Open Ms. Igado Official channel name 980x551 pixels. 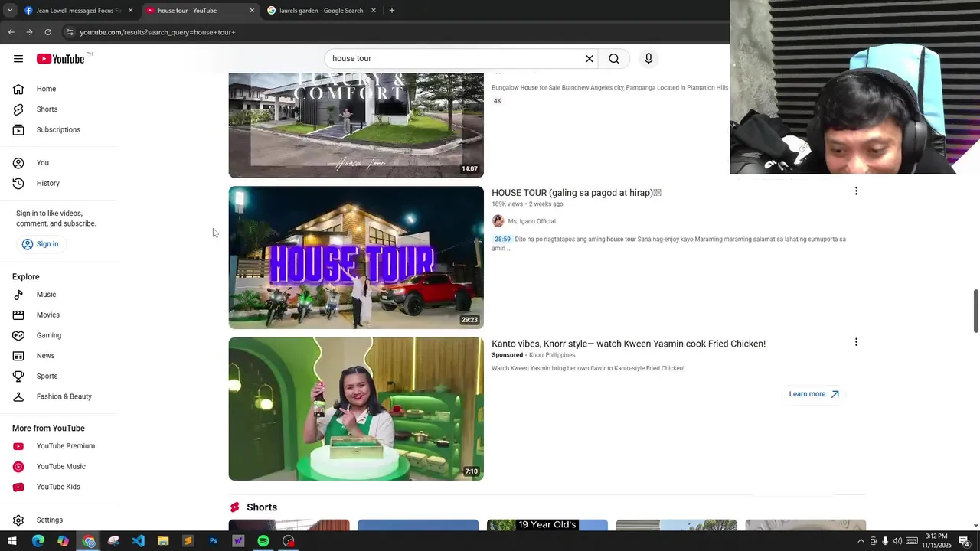tap(531, 221)
